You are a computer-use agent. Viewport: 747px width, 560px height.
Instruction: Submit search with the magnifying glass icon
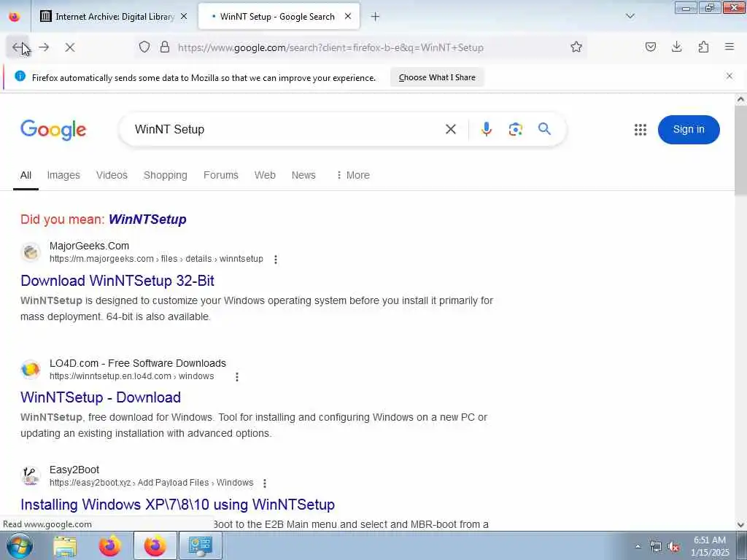544,128
